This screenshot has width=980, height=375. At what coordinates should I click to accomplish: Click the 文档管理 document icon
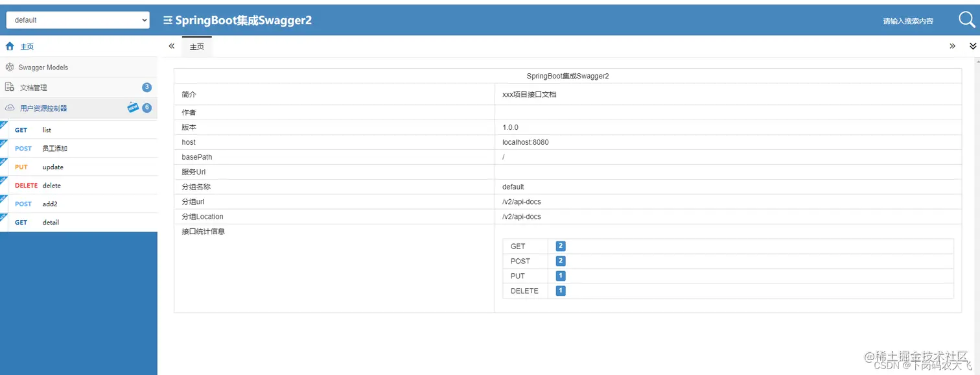pos(10,87)
